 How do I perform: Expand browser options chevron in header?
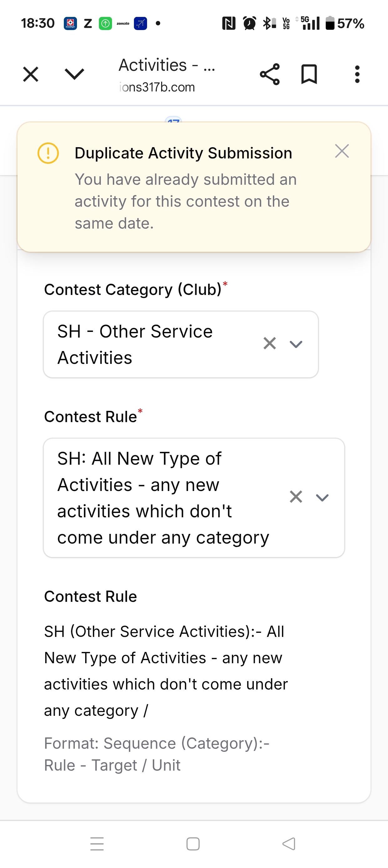(74, 74)
